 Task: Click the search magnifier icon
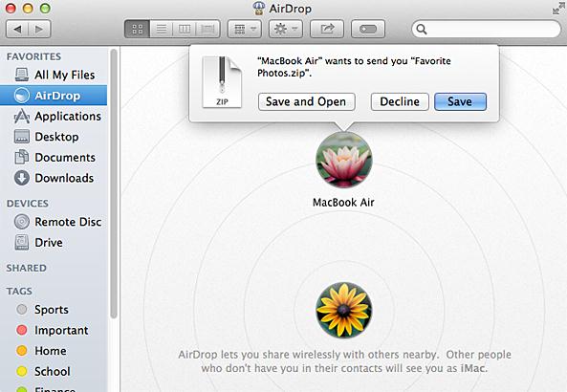pyautogui.click(x=422, y=29)
